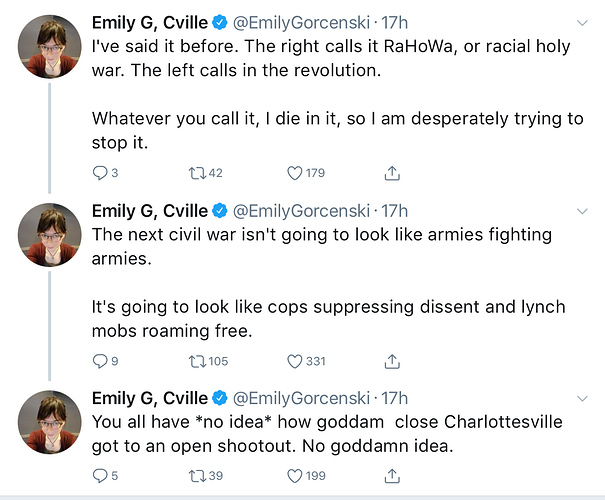
Task: Open the third tweet's options chevron
Action: [582, 399]
